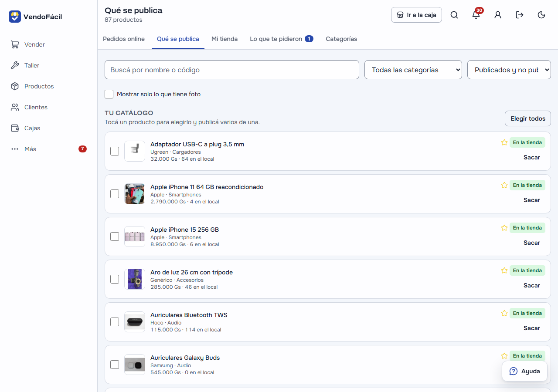The height and width of the screenshot is (392, 558).
Task: Star the Adaptador USB-C a plug product
Action: (504, 142)
